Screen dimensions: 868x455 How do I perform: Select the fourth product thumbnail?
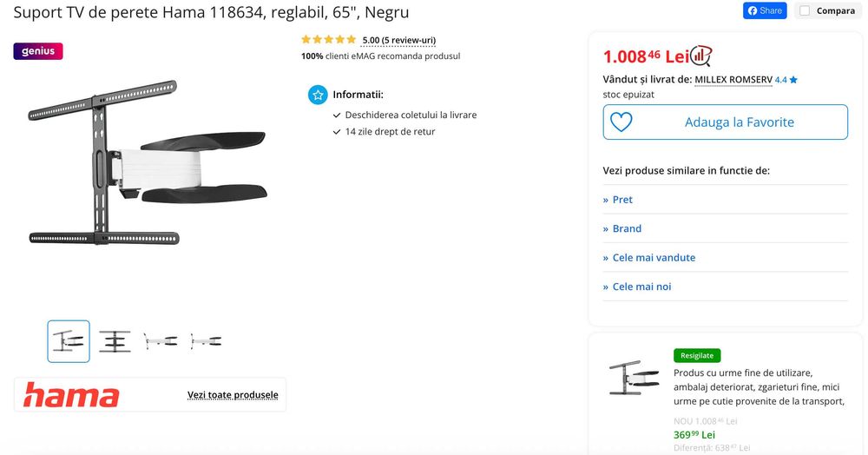(x=206, y=341)
